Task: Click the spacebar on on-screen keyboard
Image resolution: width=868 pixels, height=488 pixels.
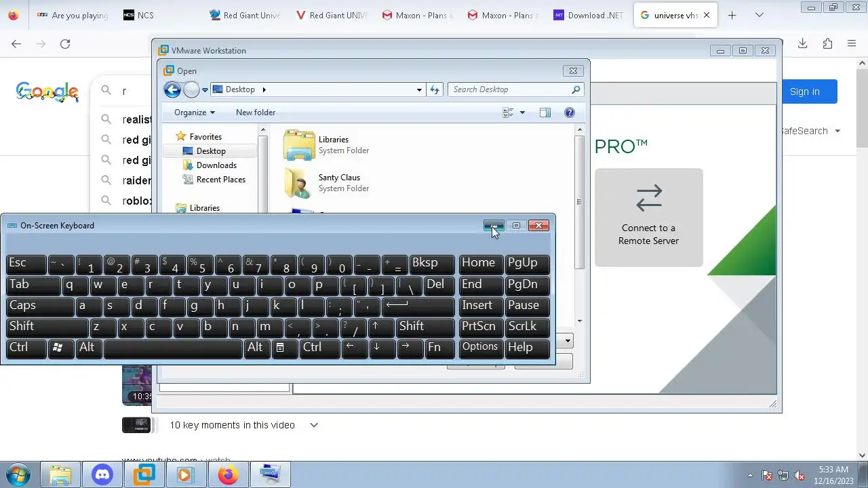Action: pyautogui.click(x=174, y=348)
